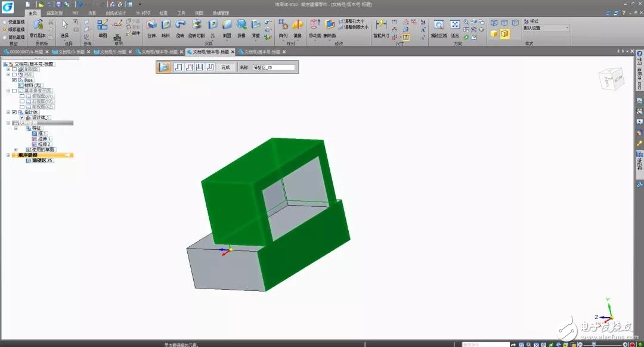Click the application logo button
Screen dimensions: 644x347
click(x=7, y=7)
